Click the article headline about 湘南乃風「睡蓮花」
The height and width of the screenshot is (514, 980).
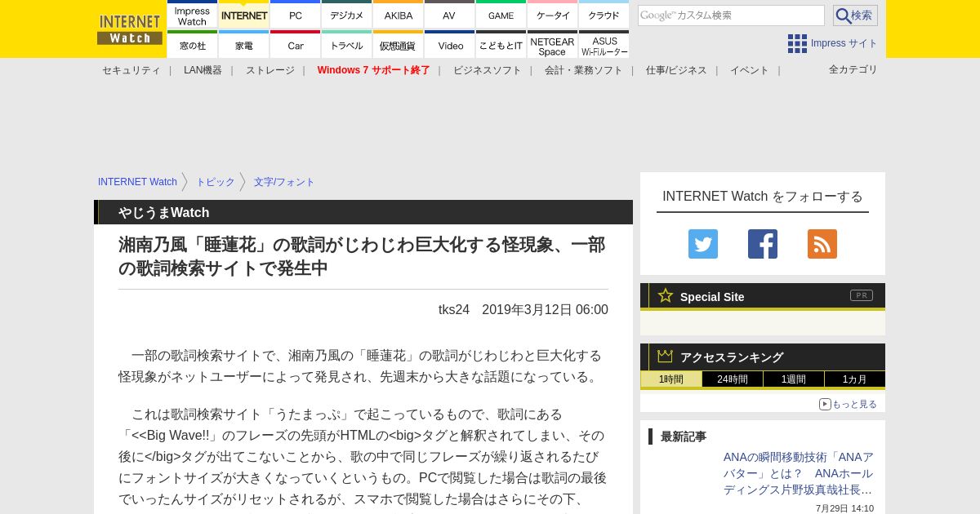(x=362, y=256)
